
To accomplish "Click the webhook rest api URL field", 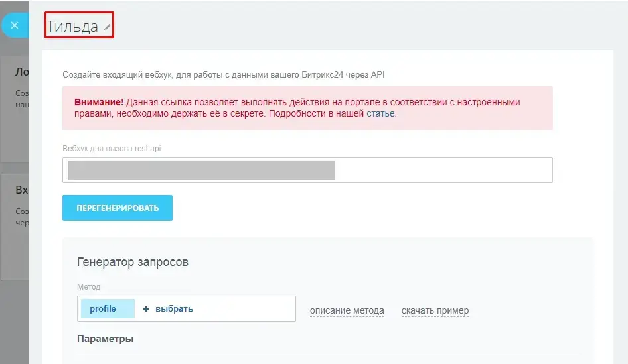I will pyautogui.click(x=307, y=170).
